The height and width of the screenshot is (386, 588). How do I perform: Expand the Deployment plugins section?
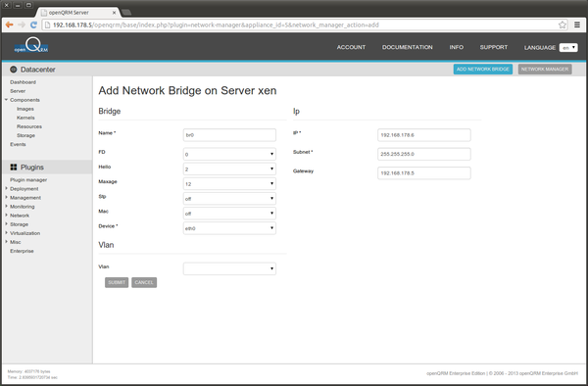tap(7, 188)
